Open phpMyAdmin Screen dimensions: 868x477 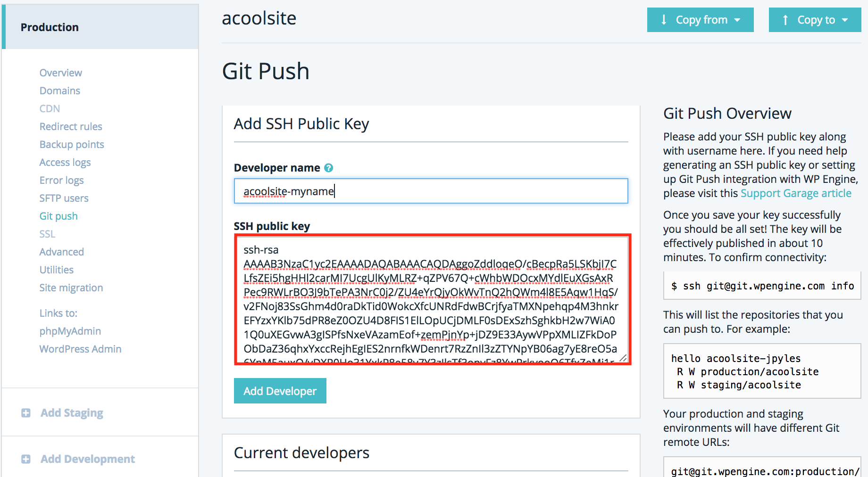click(70, 331)
